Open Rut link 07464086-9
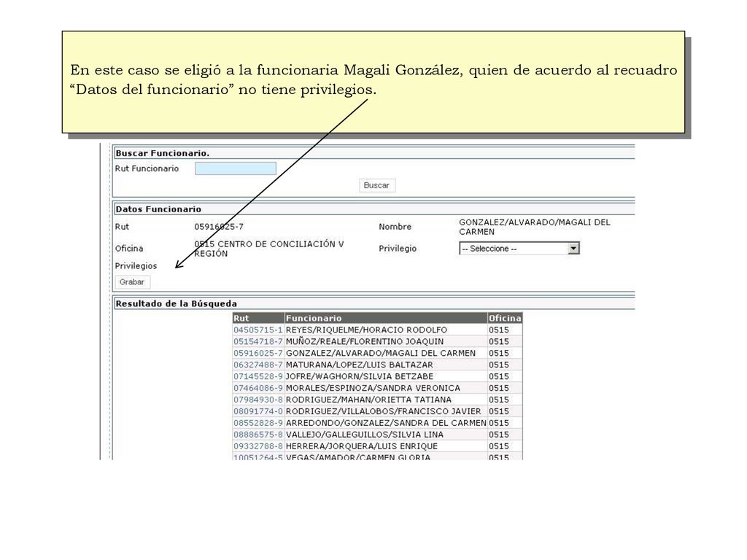The width and height of the screenshot is (747, 560). click(258, 388)
